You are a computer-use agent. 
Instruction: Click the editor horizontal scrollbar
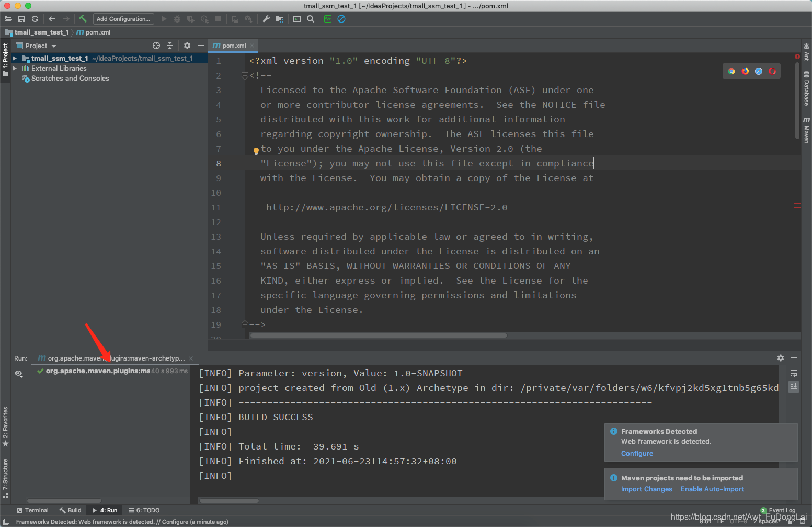(x=379, y=335)
